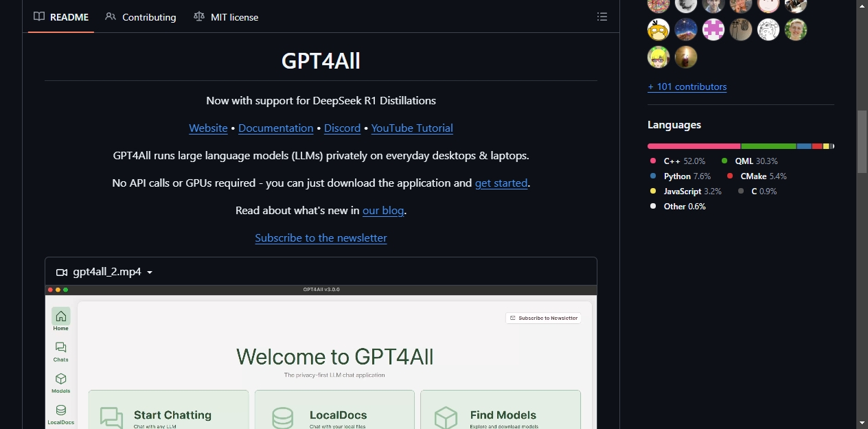Screen dimensions: 868x429
Task: Open the CMake 5.4% language entry
Action: pyautogui.click(x=757, y=176)
